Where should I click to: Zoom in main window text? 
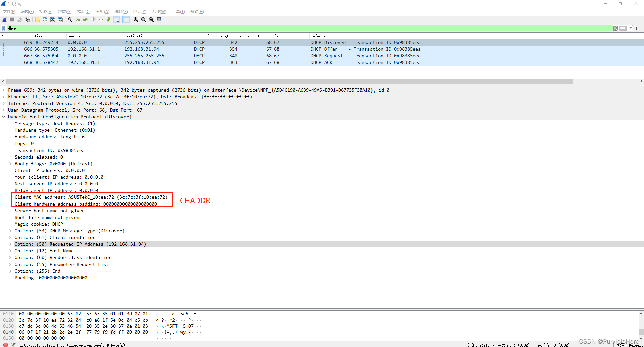coord(136,20)
